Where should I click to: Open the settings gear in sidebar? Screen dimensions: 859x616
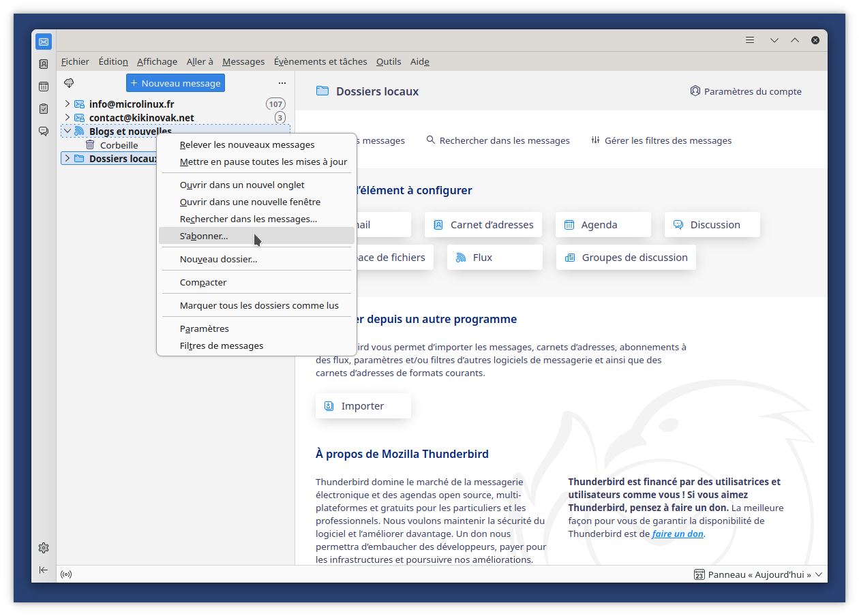tap(44, 548)
